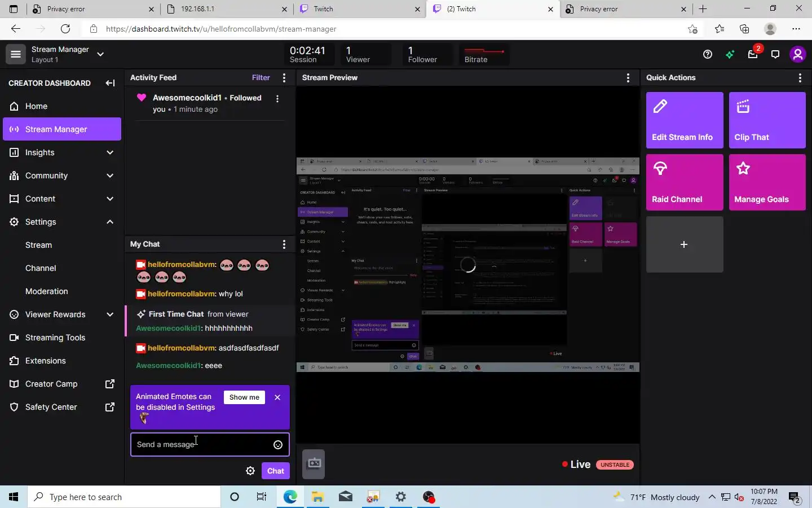812x508 pixels.
Task: Switch to the 192.168.1.1 browser tab
Action: (x=227, y=9)
